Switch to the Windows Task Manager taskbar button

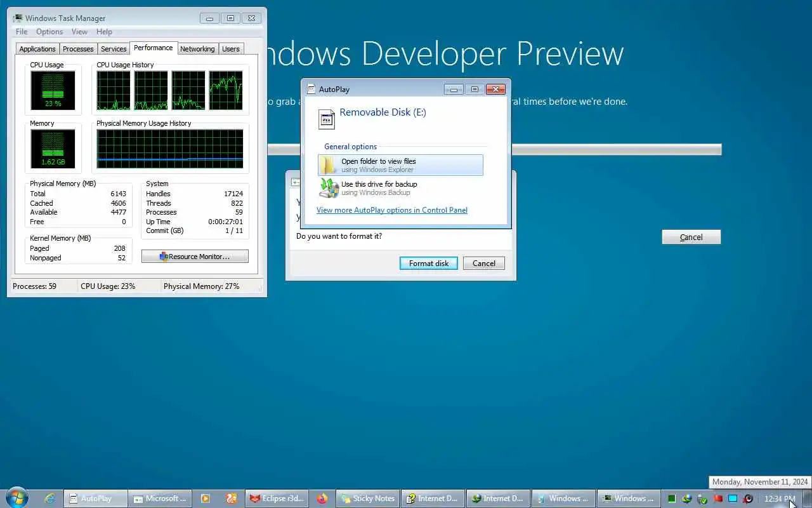click(629, 498)
